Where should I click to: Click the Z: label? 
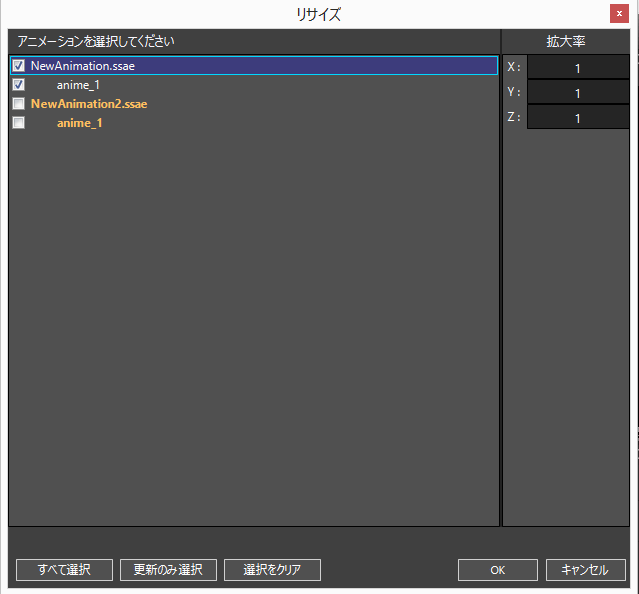click(514, 117)
